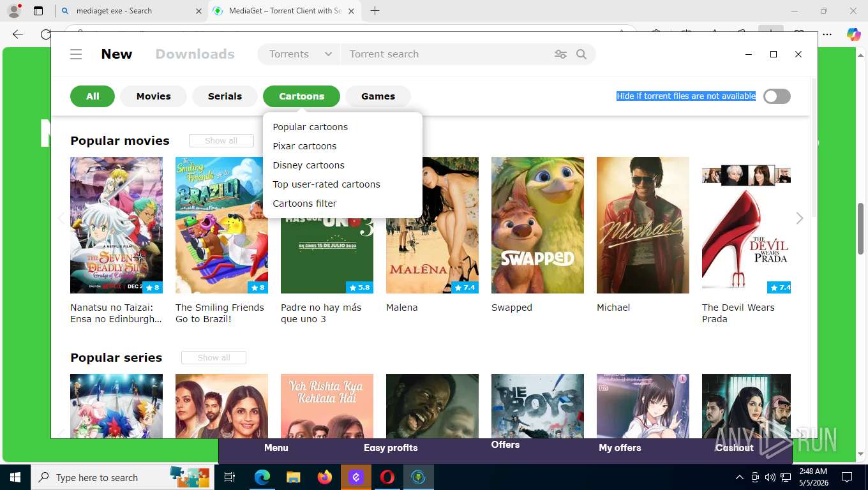Open a new Edge tab
868x490 pixels.
pyautogui.click(x=375, y=11)
